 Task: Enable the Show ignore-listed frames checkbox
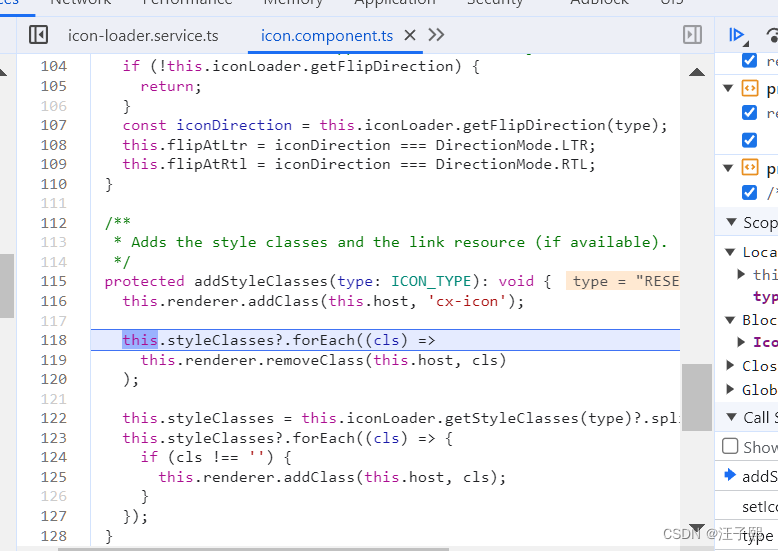pos(730,446)
